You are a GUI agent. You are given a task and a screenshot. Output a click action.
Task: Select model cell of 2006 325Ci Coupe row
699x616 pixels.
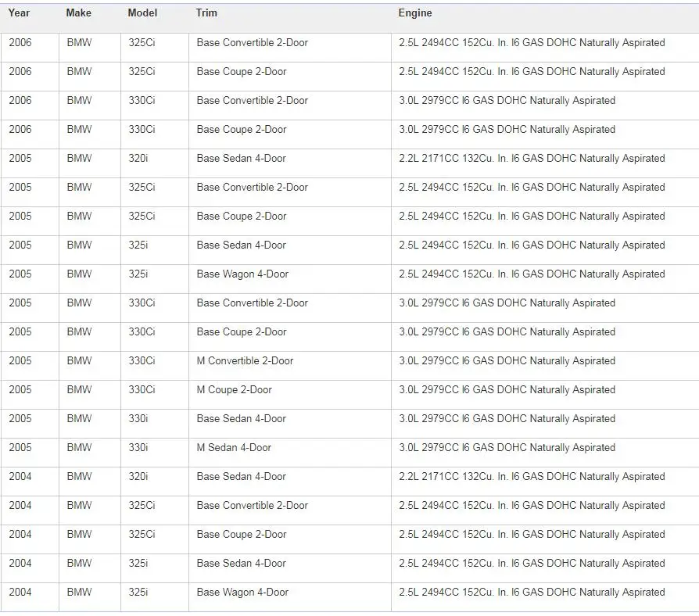[x=155, y=77]
